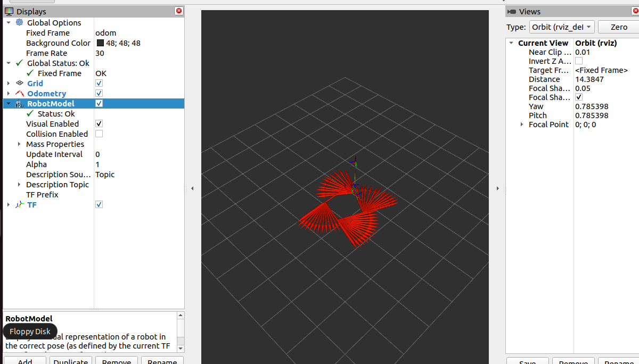
Task: Collapse the Global Status tree node
Action: 9,63
